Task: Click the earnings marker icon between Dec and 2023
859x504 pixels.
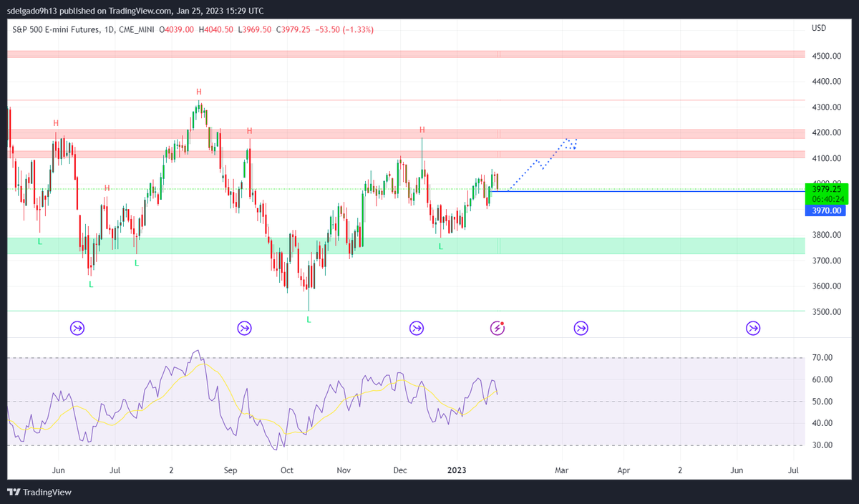Action: tap(417, 328)
